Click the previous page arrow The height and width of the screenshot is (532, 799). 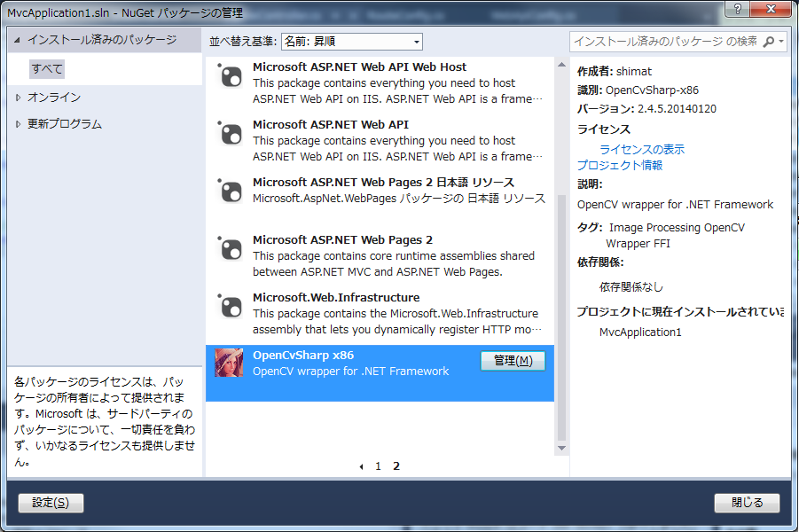[361, 466]
